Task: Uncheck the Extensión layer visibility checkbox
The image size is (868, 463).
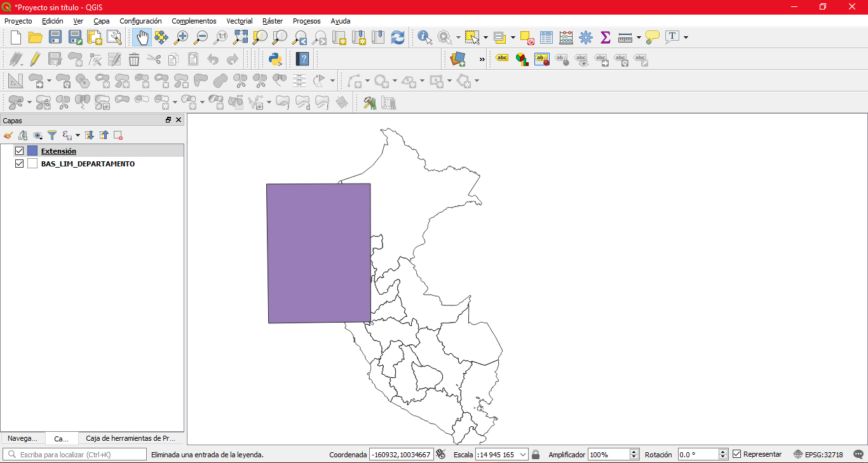Action: (19, 151)
